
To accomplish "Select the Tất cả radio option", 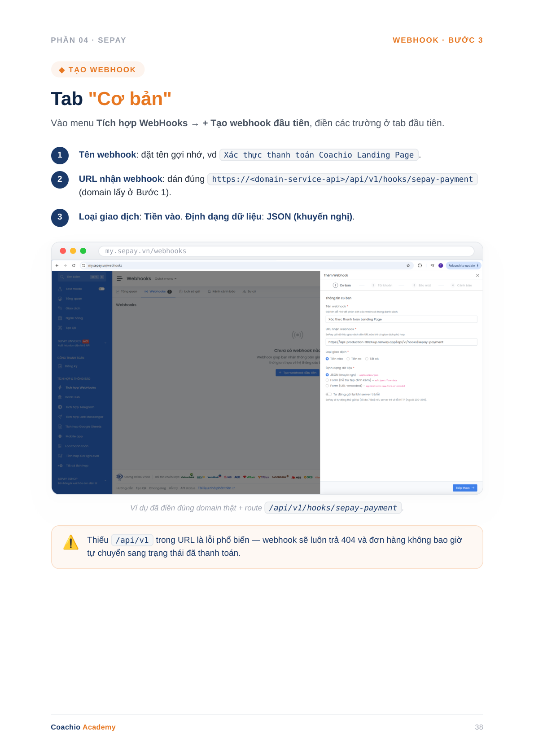I will (x=372, y=359).
